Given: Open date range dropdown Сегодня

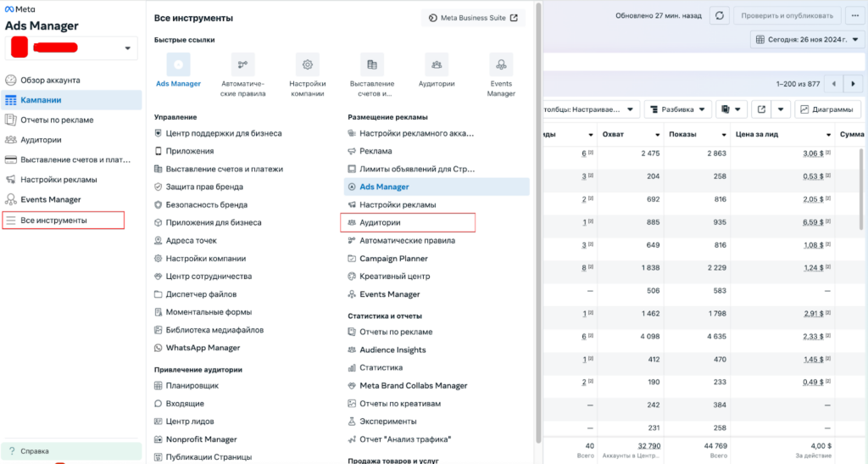Looking at the screenshot, I should 807,40.
